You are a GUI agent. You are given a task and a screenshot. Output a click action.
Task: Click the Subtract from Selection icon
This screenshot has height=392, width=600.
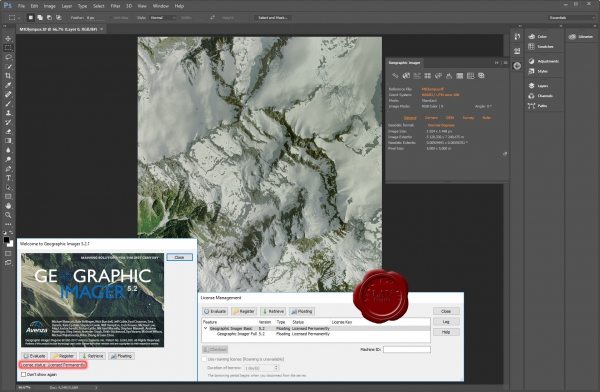49,18
